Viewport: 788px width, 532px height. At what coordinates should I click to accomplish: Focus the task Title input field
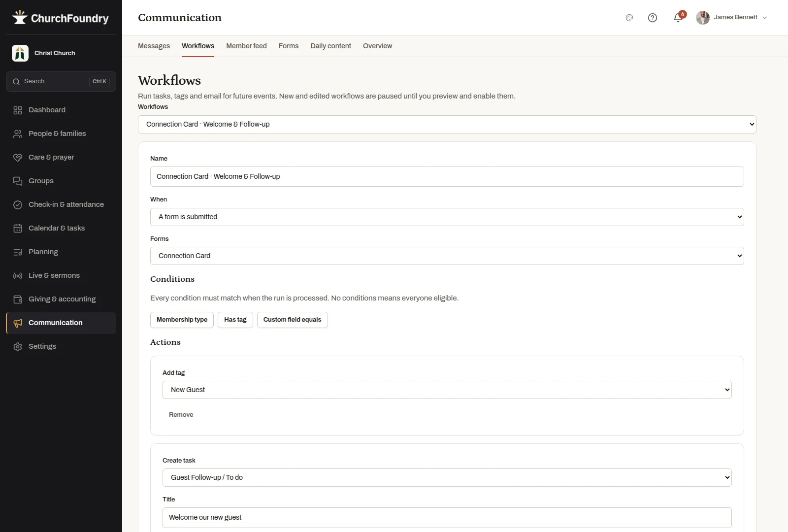click(x=447, y=517)
